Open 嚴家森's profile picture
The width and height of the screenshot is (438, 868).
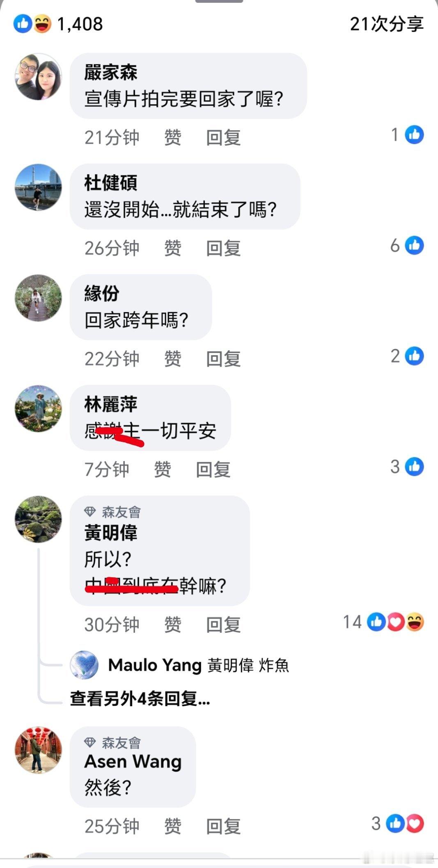click(38, 76)
